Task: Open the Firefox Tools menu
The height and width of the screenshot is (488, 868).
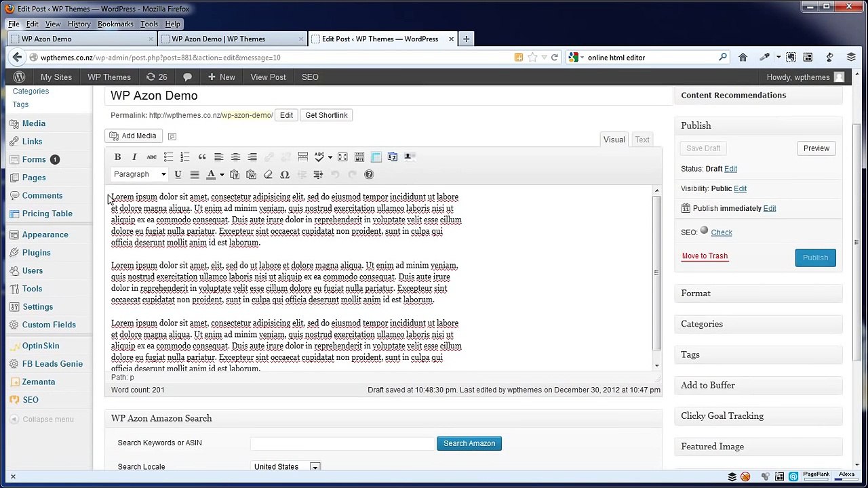Action: [149, 24]
